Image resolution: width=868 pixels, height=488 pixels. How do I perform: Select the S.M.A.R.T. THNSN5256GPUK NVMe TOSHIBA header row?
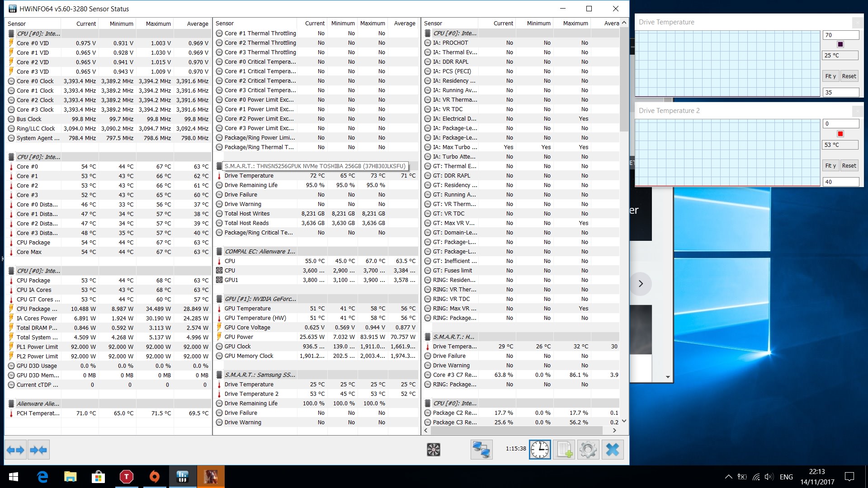point(315,166)
